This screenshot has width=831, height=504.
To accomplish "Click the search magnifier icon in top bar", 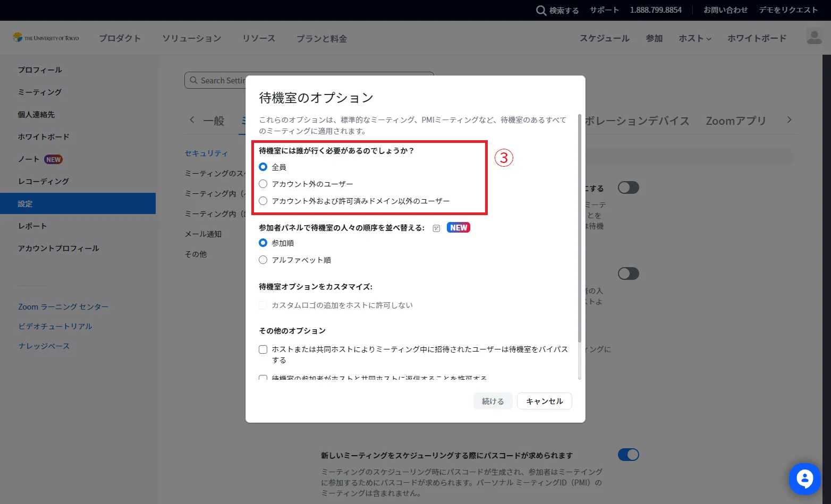I will click(541, 10).
